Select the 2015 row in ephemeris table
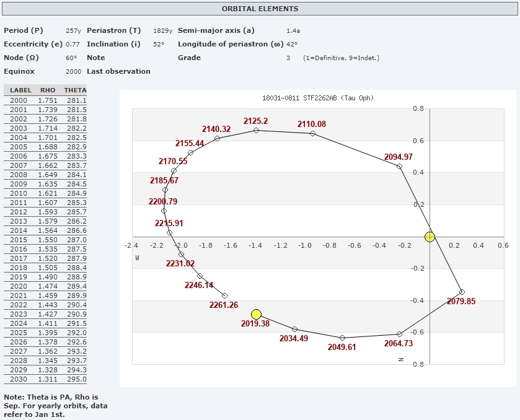Screen dimensions: 520x420 point(45,240)
